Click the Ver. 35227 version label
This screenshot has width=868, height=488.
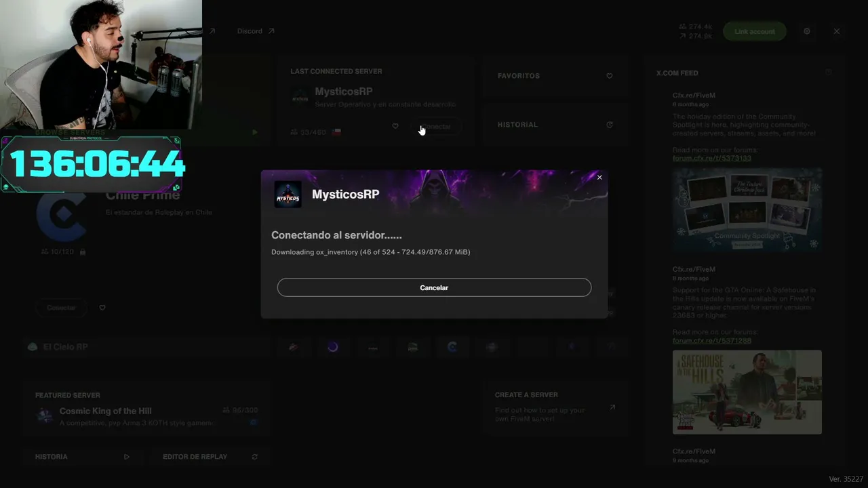tap(846, 479)
